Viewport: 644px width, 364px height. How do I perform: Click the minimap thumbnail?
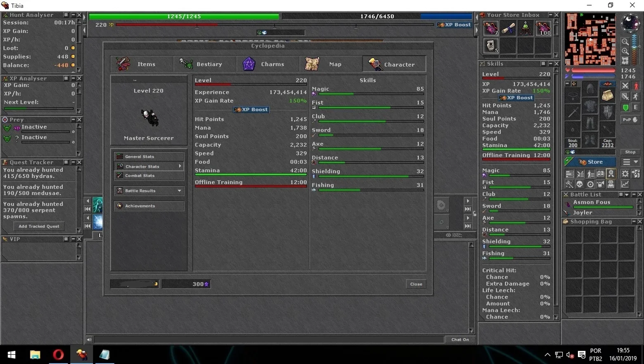point(590,40)
